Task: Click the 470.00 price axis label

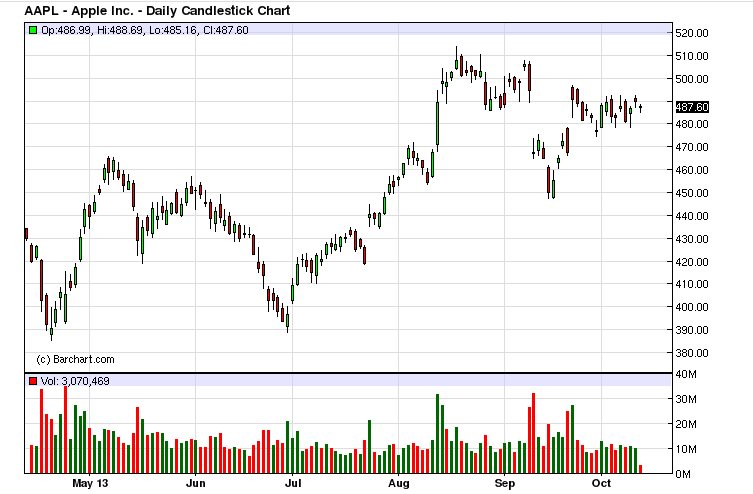Action: coord(692,147)
